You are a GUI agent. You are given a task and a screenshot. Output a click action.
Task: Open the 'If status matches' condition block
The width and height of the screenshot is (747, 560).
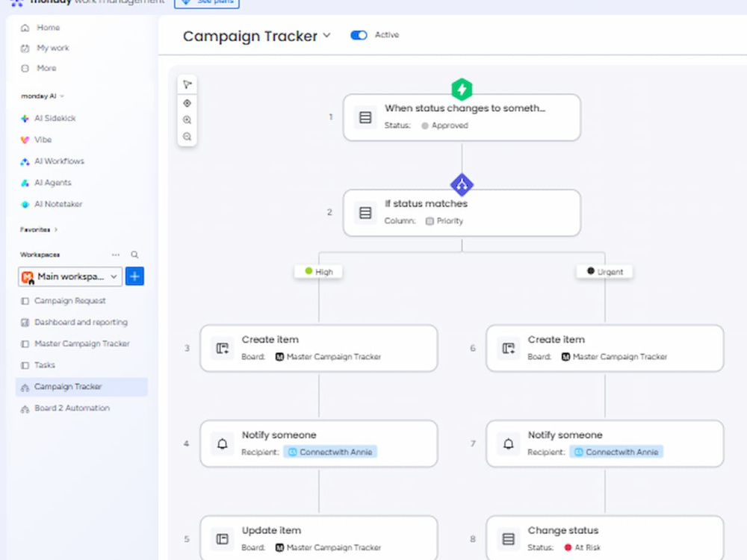462,213
